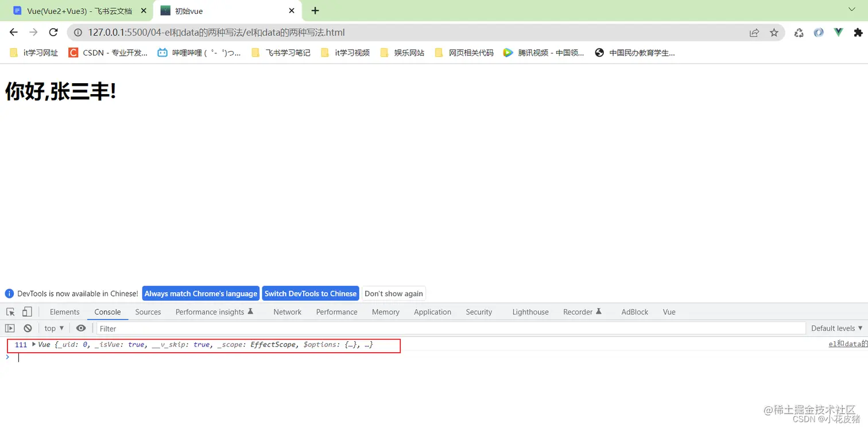Open the top JavaScript context dropdown

click(54, 328)
